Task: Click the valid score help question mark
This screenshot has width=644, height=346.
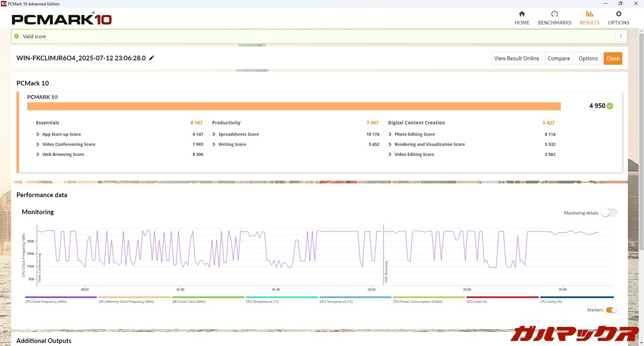Action: point(621,36)
